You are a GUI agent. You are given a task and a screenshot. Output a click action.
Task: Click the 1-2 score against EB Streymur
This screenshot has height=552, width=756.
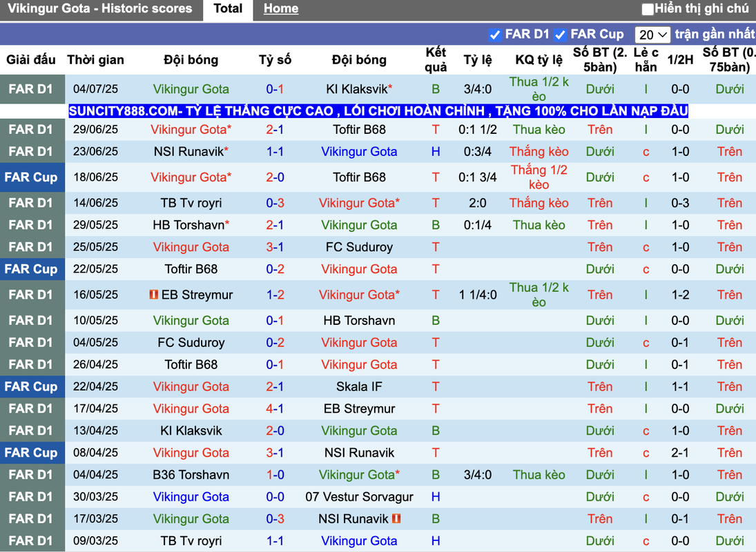[x=275, y=295]
